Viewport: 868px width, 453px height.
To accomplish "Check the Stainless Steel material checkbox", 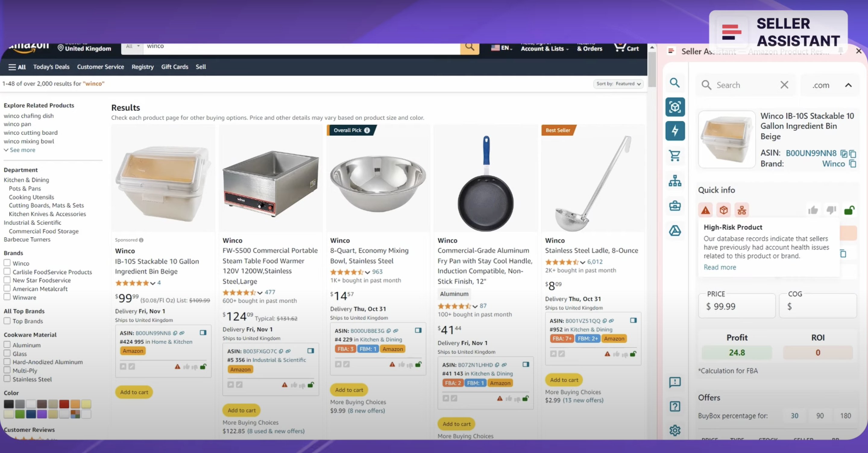I will (x=7, y=379).
